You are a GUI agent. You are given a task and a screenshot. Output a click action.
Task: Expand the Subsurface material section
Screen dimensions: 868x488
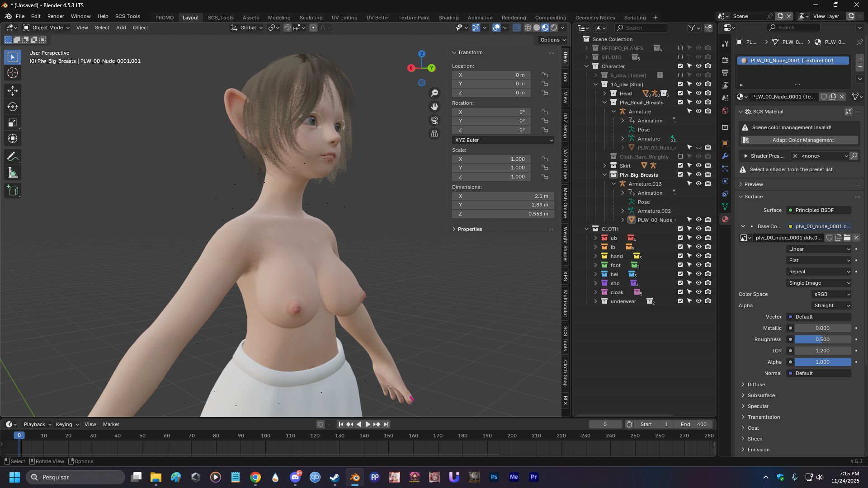[761, 395]
